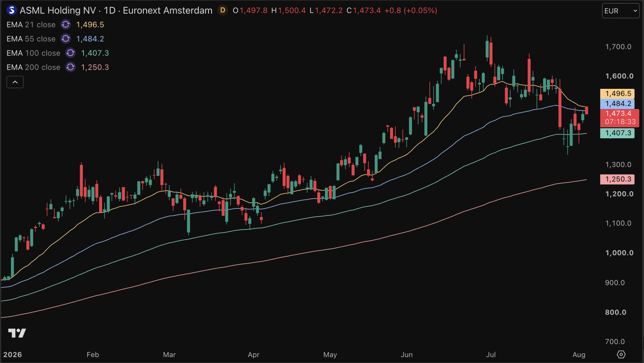Viewport: 644px width, 363px height.
Task: Click the Jun label on time axis
Action: (x=407, y=355)
